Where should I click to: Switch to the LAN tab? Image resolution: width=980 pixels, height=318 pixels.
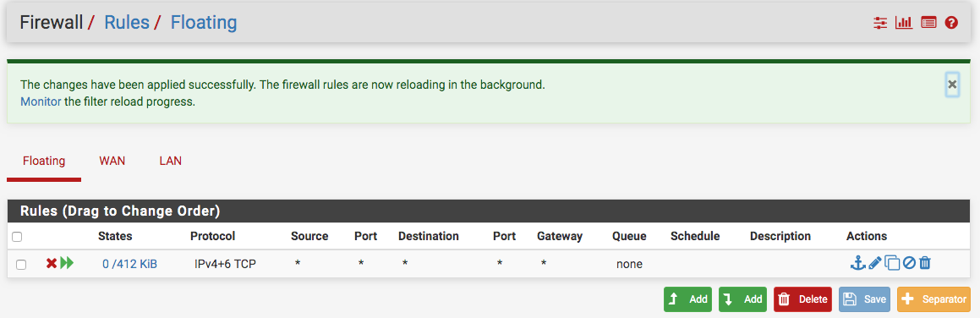(x=170, y=162)
